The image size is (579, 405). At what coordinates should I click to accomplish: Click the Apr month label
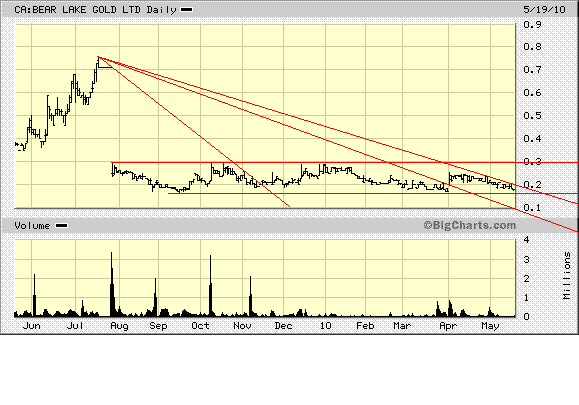click(448, 326)
